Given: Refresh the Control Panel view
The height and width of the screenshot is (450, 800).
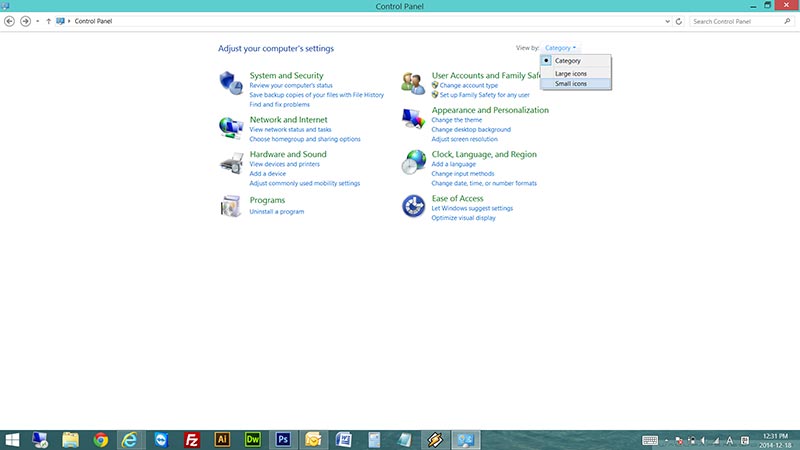Looking at the screenshot, I should tap(679, 21).
